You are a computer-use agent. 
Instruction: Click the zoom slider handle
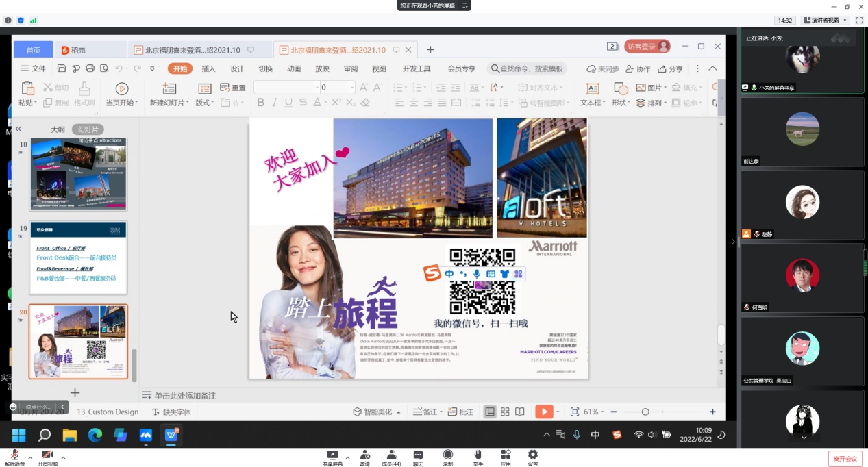pos(645,412)
